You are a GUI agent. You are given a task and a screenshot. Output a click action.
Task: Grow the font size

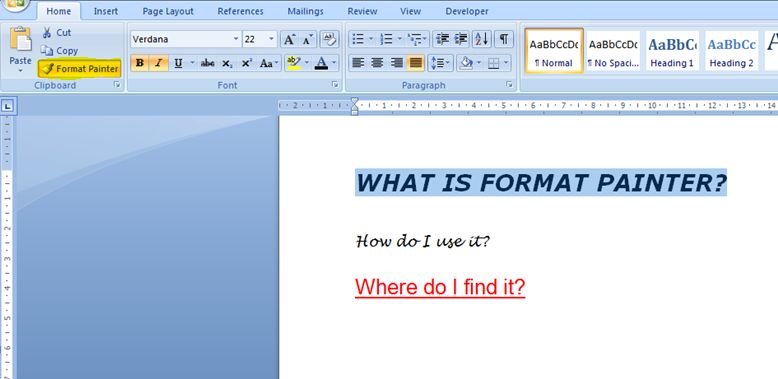289,39
